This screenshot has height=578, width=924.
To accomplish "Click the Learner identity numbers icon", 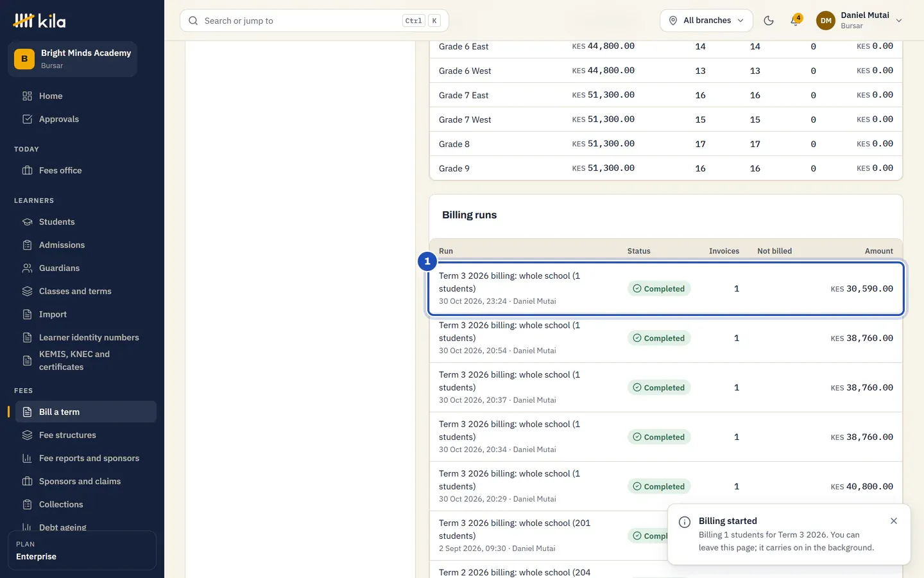I will tap(27, 337).
